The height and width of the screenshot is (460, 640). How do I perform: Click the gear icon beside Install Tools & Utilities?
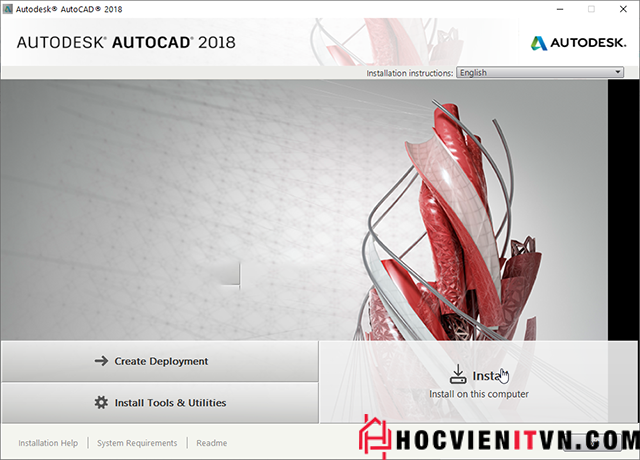coord(101,402)
